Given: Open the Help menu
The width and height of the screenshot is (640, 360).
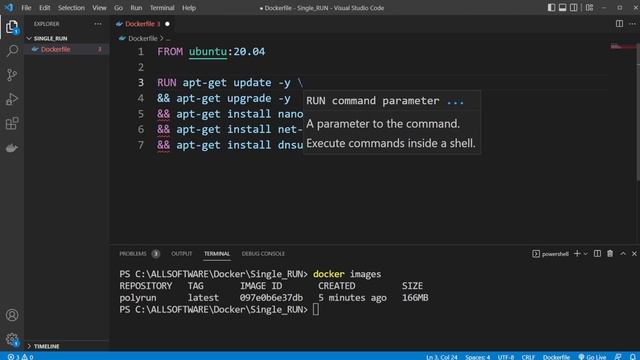Looking at the screenshot, I should point(189,8).
